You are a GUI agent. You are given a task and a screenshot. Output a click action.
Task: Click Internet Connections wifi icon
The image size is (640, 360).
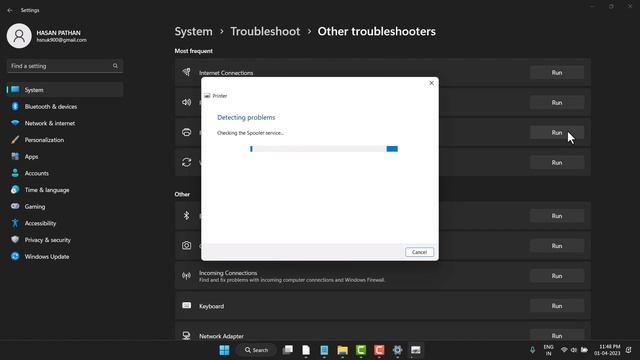pos(187,72)
